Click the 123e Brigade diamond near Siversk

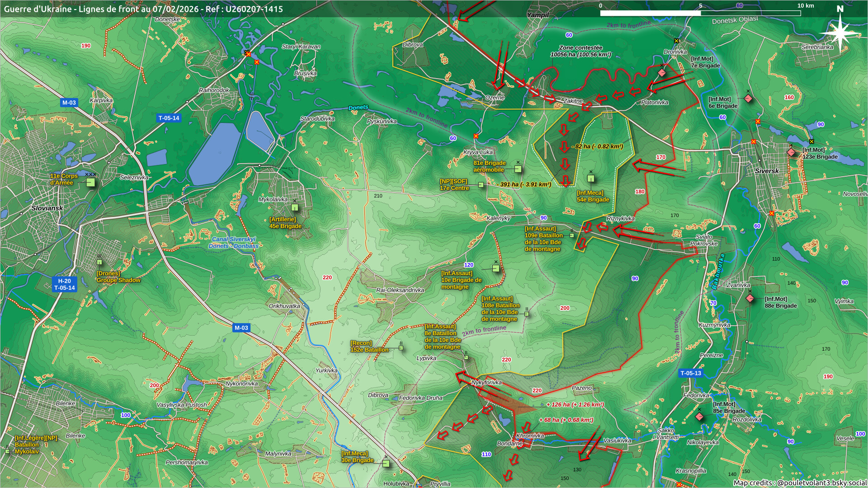[x=791, y=152]
